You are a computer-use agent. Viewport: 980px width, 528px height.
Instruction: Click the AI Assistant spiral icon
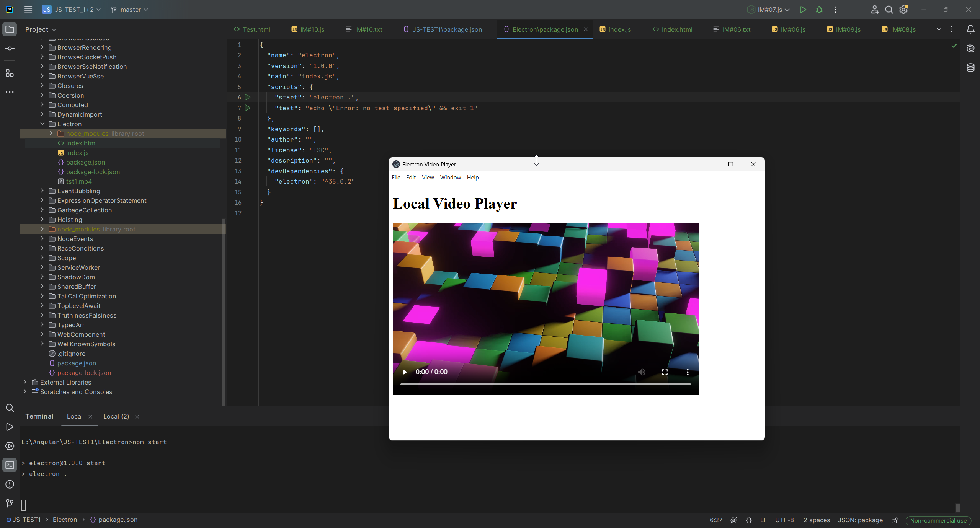point(970,48)
